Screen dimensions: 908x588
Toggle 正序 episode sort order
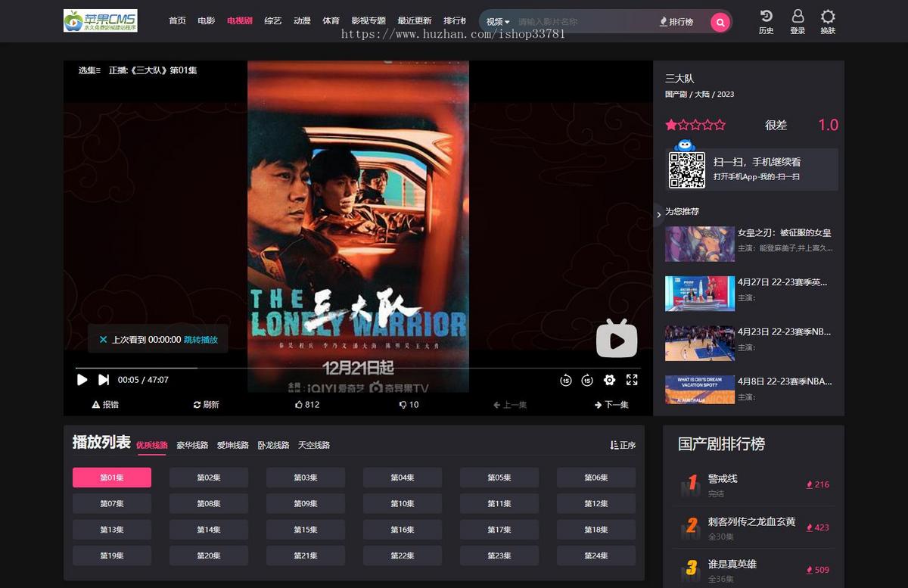(x=623, y=445)
